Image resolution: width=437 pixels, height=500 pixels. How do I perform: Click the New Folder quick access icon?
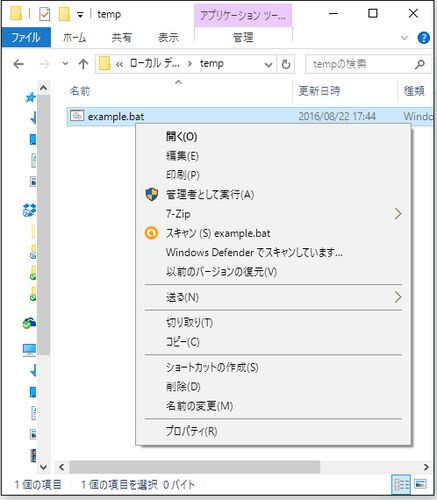64,14
